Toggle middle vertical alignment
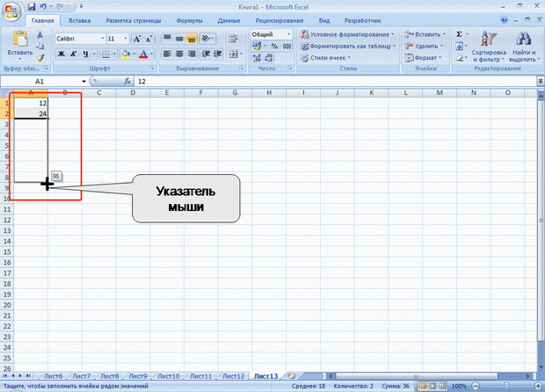 click(179, 38)
